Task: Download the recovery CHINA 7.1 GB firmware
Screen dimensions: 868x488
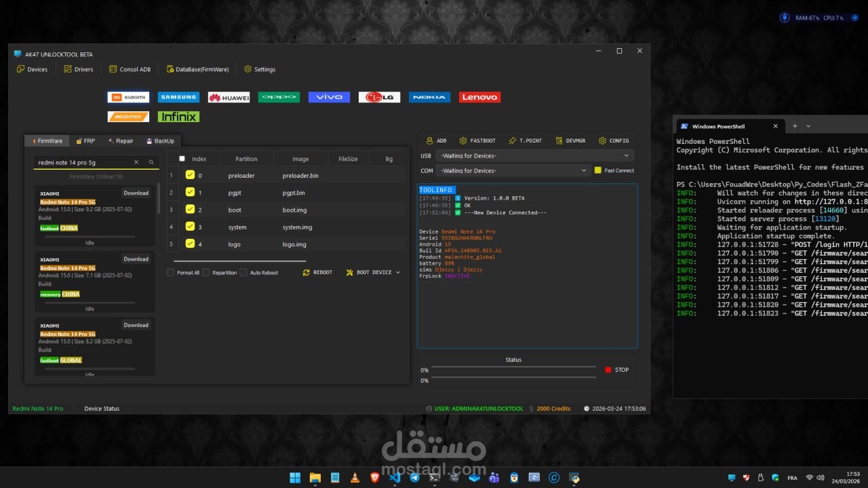Action: (x=136, y=259)
